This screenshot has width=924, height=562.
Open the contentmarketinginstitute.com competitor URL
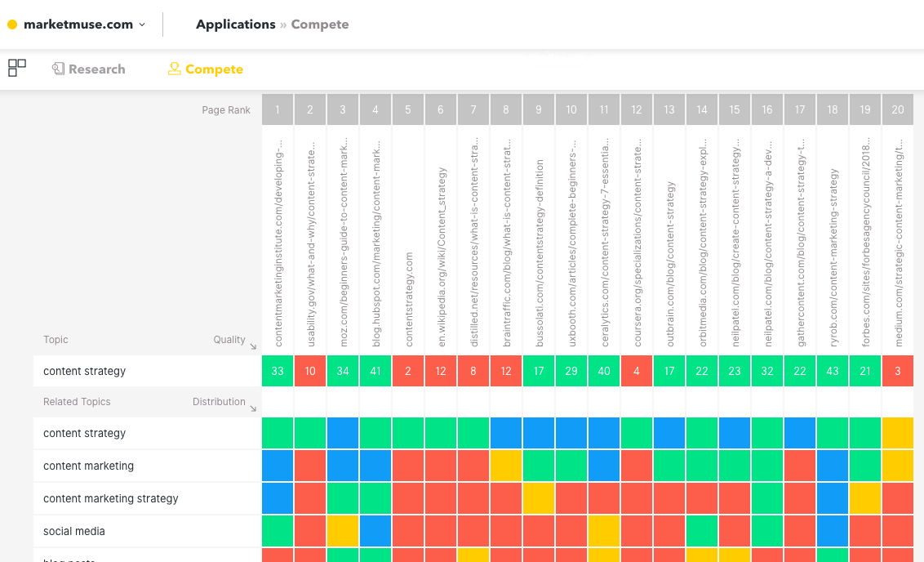click(x=278, y=243)
